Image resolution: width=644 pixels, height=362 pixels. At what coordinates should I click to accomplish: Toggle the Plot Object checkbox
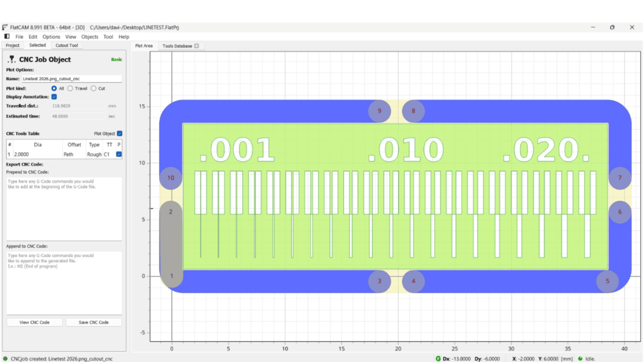(x=119, y=133)
